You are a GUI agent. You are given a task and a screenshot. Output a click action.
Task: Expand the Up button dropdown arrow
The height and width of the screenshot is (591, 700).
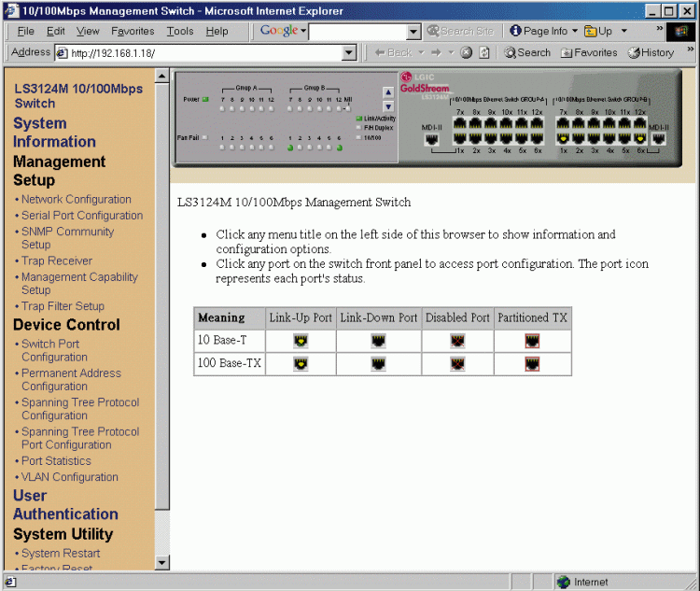point(624,31)
